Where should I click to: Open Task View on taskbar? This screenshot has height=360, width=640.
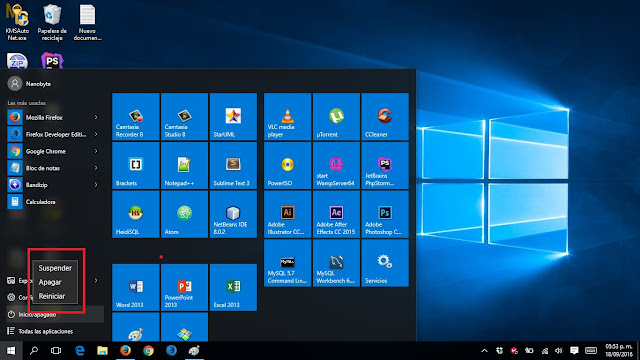coord(56,351)
